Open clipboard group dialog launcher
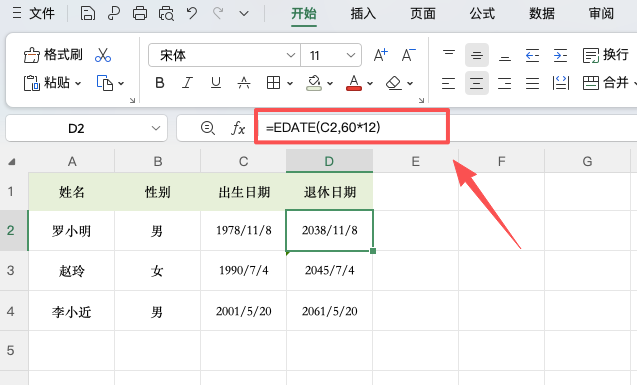Viewport: 637px width, 385px height. [132, 100]
